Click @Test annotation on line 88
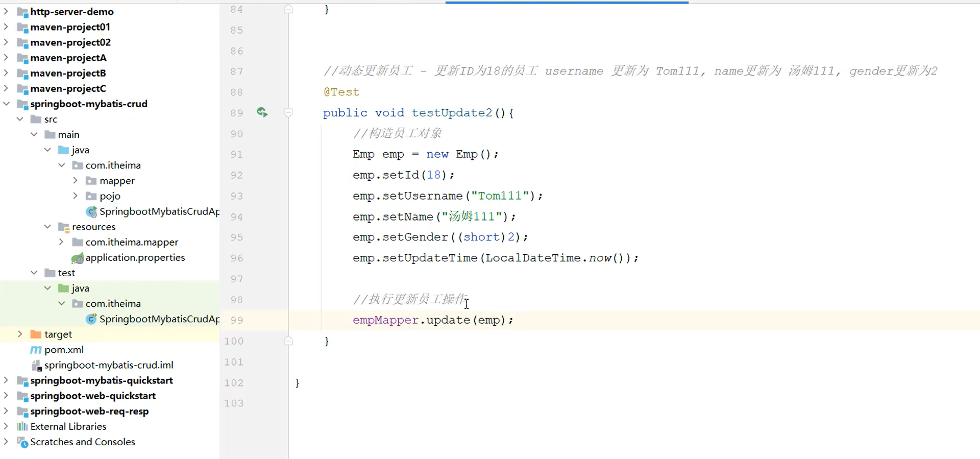Viewport: 980px width, 459px height. tap(341, 92)
